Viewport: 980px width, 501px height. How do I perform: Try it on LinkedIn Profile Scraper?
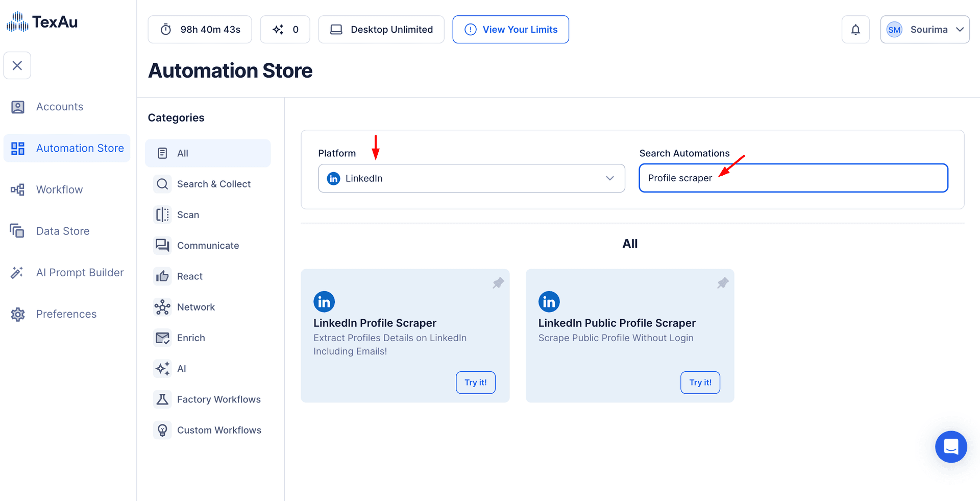coord(475,383)
